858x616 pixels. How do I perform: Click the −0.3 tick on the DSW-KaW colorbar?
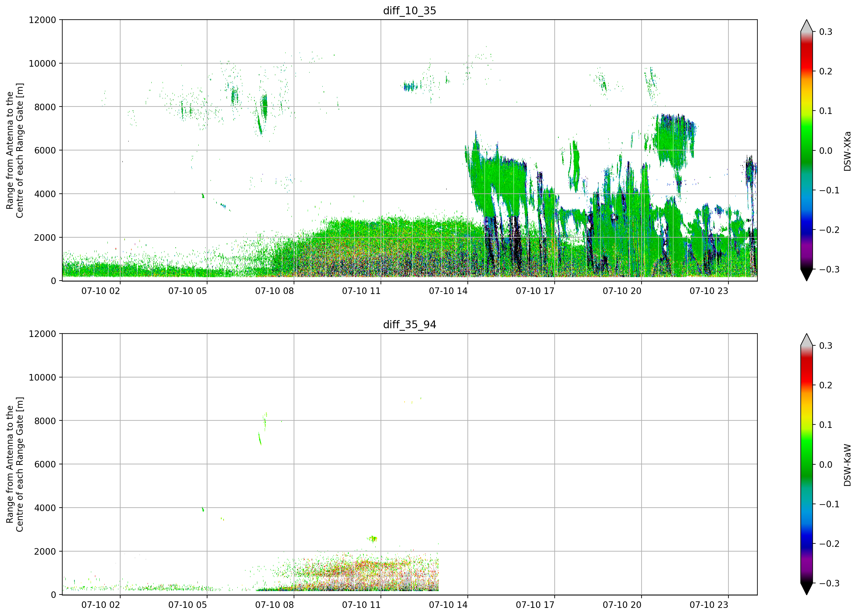(829, 584)
